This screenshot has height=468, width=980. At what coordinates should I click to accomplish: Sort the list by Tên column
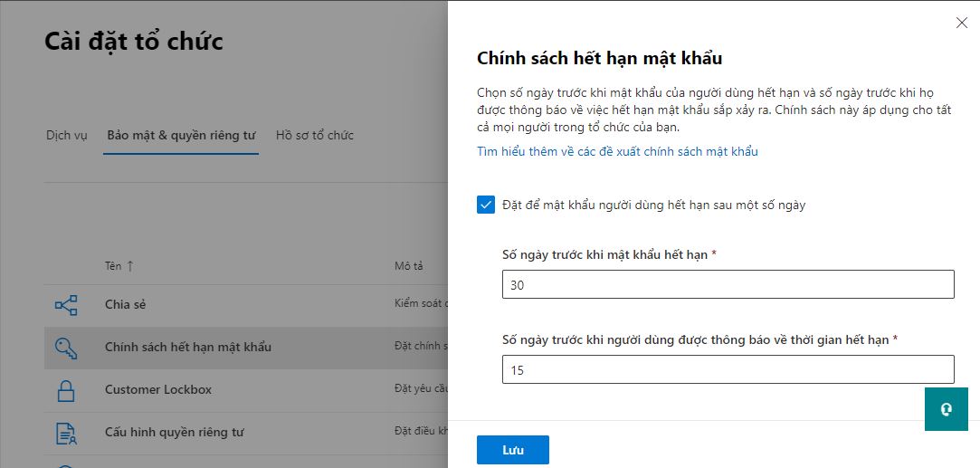tap(119, 266)
